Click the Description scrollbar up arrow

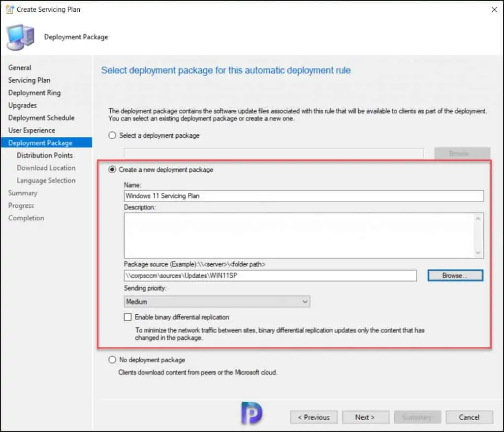coord(478,218)
